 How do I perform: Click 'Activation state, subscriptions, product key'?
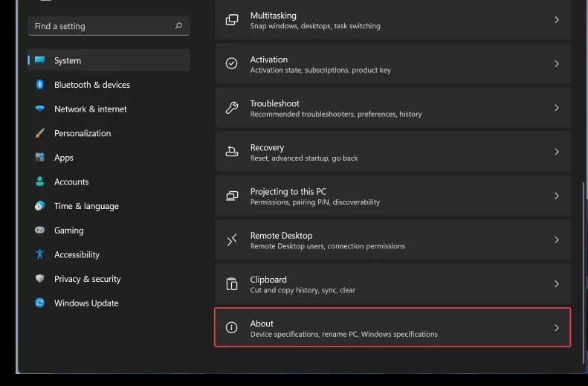[x=320, y=70]
